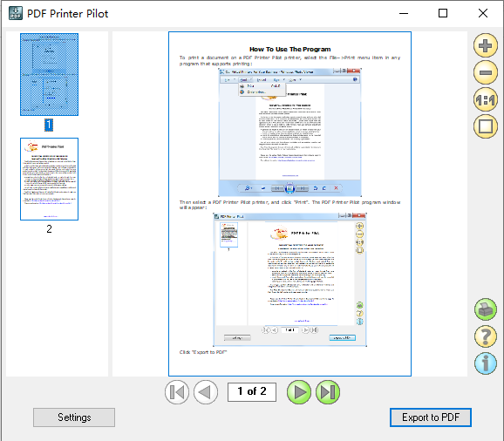Zoom out with the minus icon

tap(486, 72)
